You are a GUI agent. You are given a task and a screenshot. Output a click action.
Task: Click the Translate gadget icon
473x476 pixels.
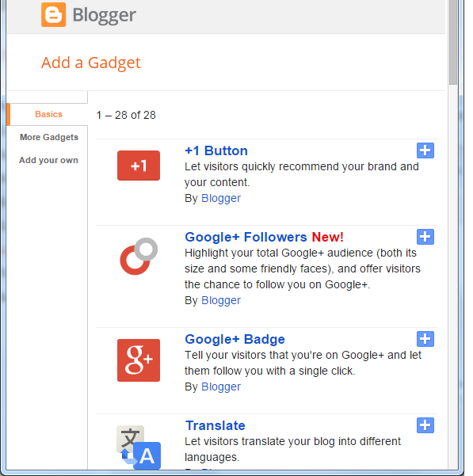point(139,447)
